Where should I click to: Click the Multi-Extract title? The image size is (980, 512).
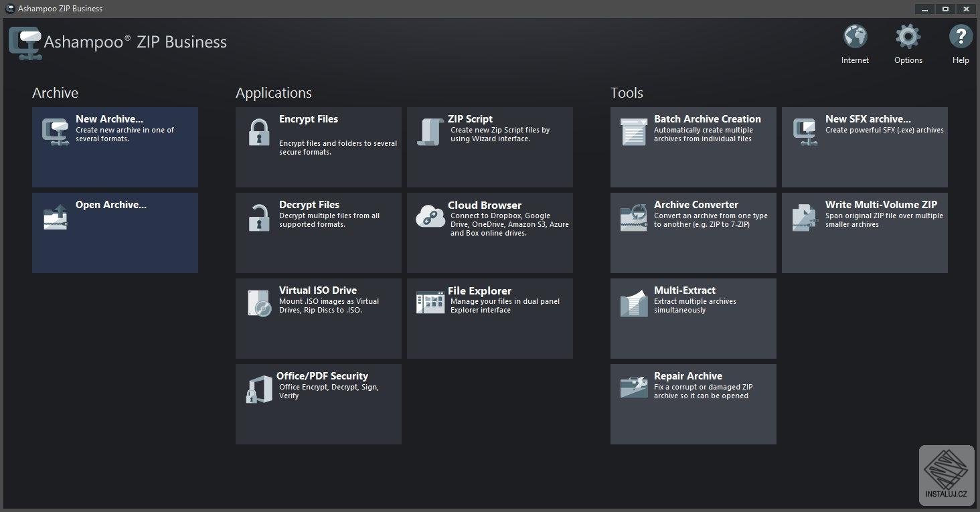tap(685, 290)
